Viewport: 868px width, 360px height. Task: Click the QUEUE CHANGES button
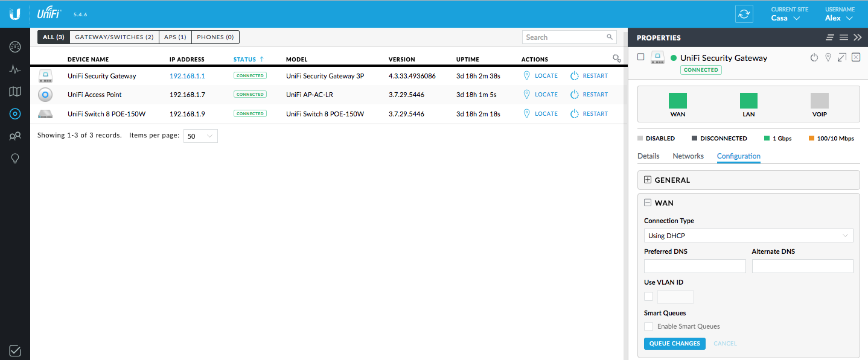tap(675, 344)
